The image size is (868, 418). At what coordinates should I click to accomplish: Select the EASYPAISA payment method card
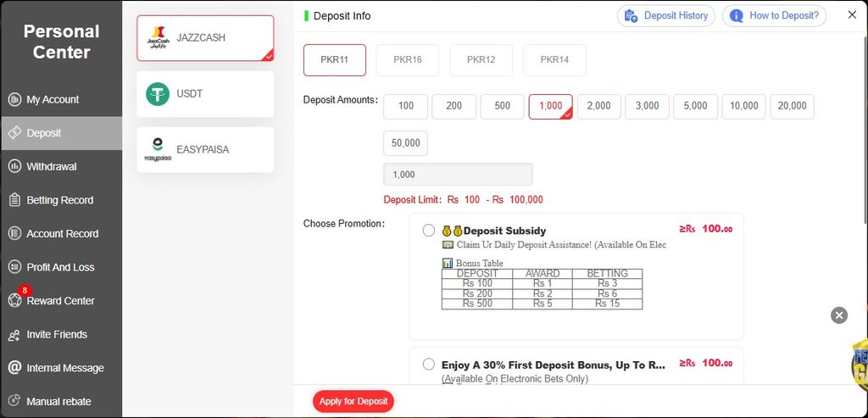[205, 149]
